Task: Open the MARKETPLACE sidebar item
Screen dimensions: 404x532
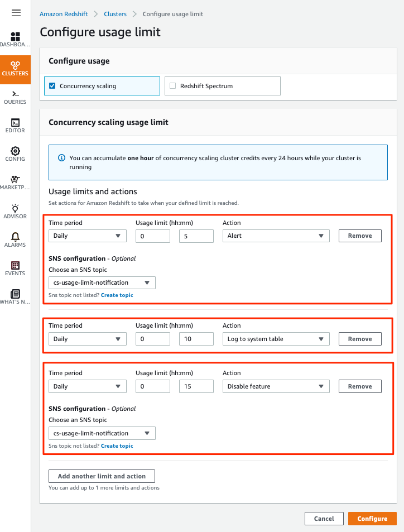Action: 15,182
